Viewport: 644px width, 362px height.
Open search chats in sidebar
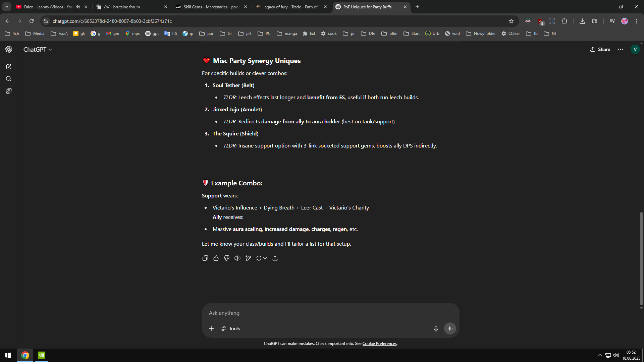click(x=9, y=79)
